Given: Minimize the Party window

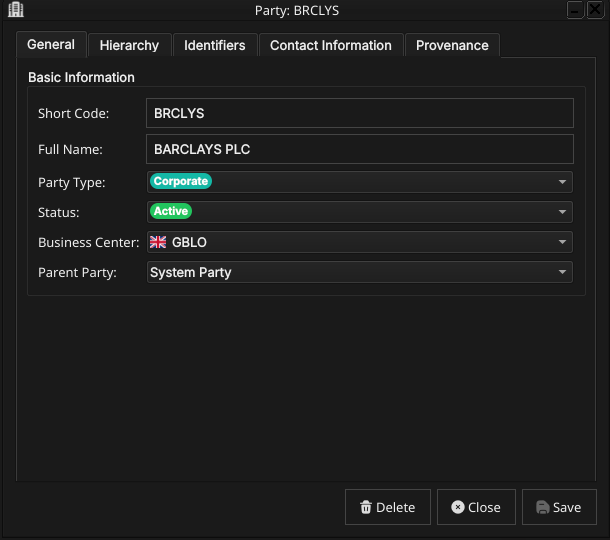Looking at the screenshot, I should click(x=575, y=10).
